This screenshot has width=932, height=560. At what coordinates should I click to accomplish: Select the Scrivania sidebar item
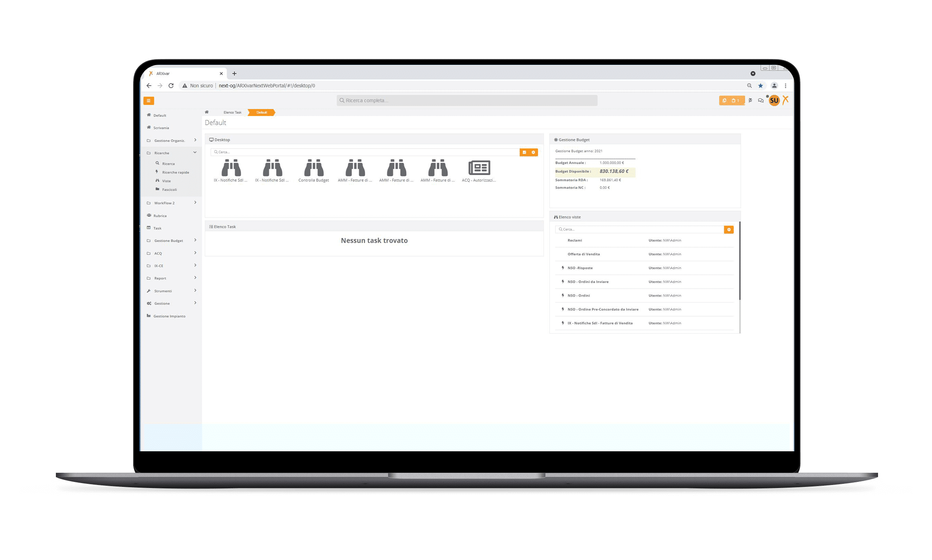[161, 128]
